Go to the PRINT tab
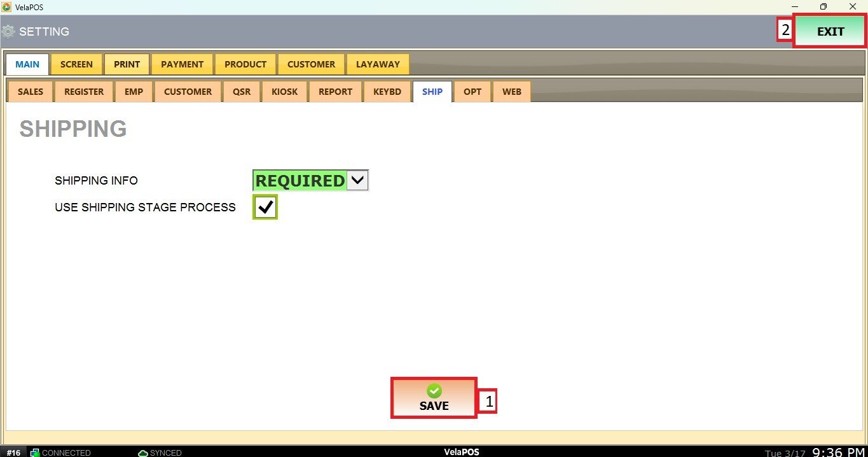The image size is (868, 457). click(127, 64)
